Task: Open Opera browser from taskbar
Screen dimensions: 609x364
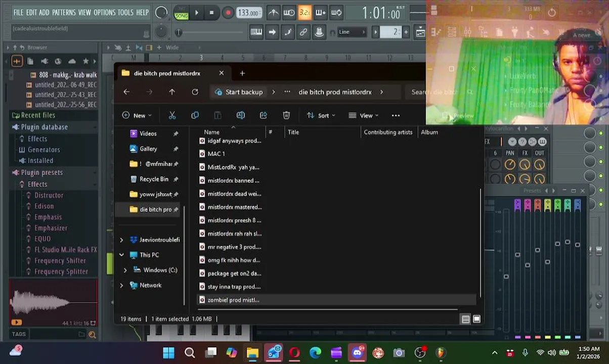Action: [x=294, y=352]
